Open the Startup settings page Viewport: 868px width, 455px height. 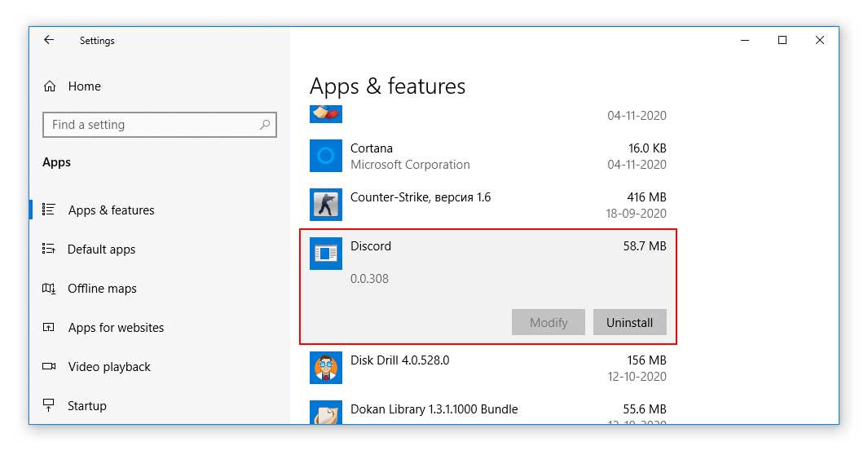pos(87,406)
